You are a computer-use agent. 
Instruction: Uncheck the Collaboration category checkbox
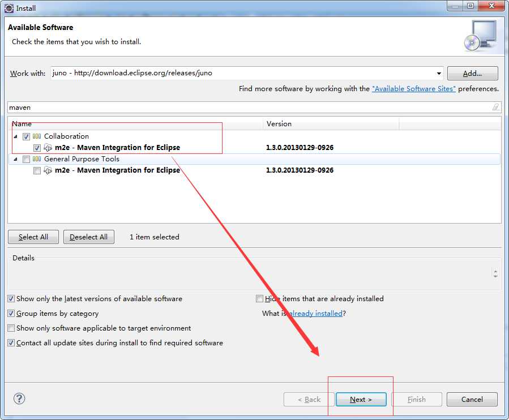click(x=26, y=136)
